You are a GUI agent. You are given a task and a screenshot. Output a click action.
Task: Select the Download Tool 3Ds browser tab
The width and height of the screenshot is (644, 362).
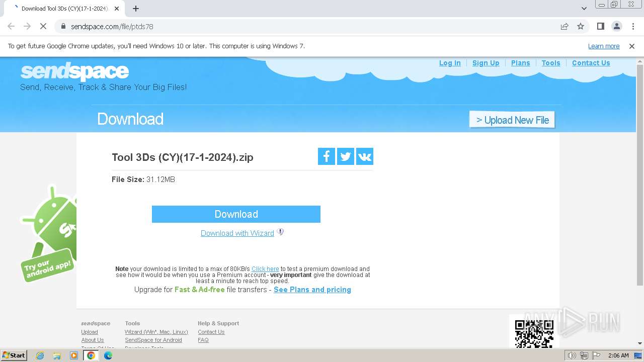coord(65,9)
